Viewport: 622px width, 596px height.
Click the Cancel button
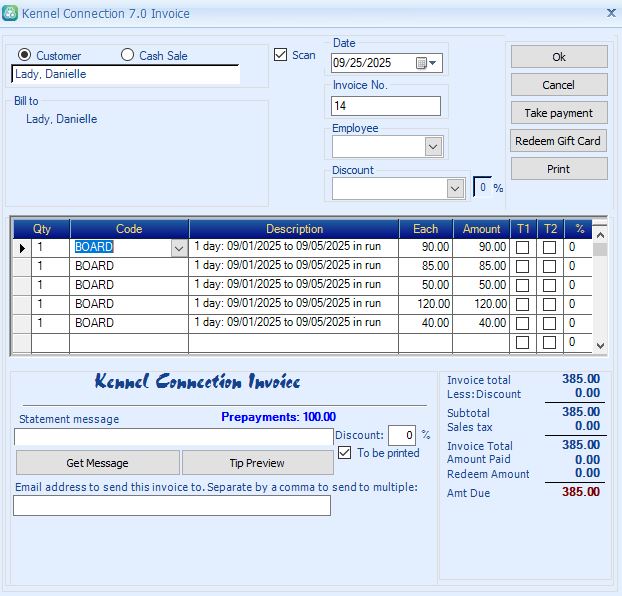559,85
